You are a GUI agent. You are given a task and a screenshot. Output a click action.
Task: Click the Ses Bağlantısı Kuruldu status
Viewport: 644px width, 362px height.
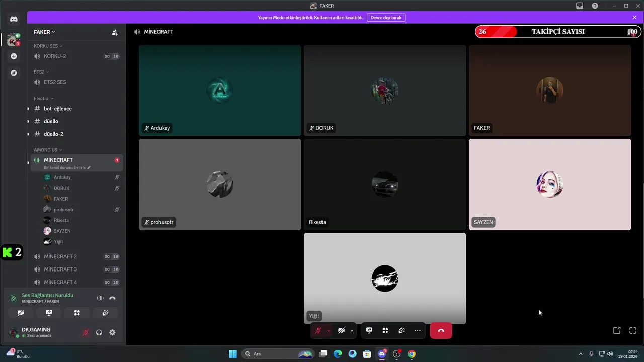[47, 295]
